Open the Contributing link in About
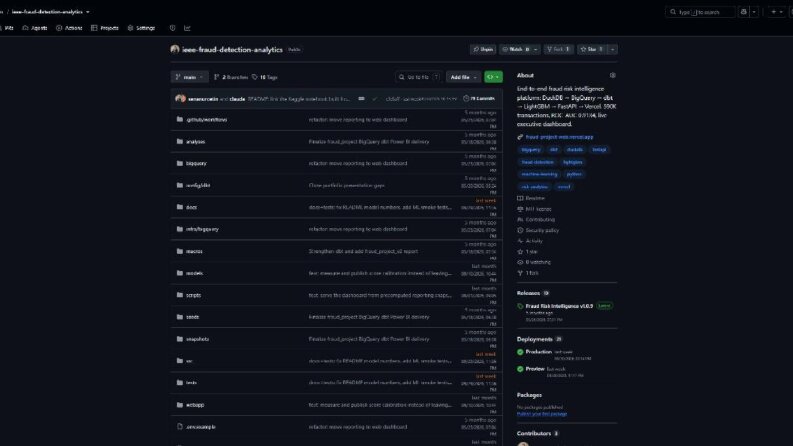The image size is (793, 446). [x=536, y=219]
